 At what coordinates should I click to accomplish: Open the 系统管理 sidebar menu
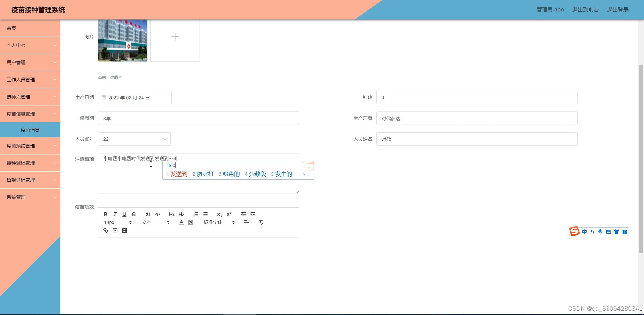point(30,197)
